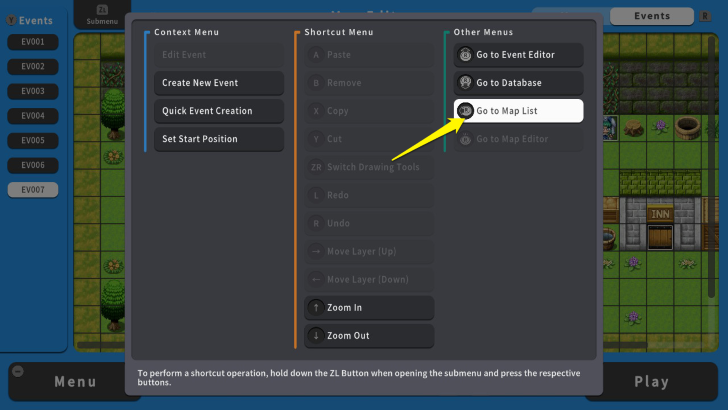The width and height of the screenshot is (728, 410).
Task: Click the Go to Event Editor icon
Action: tap(465, 55)
